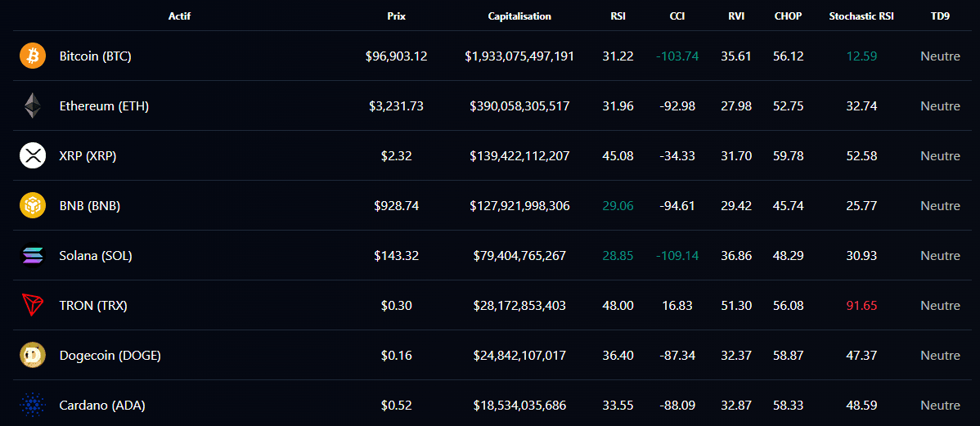Open the Bitcoin (BTC) asset name
The height and width of the screenshot is (426, 980).
[95, 56]
